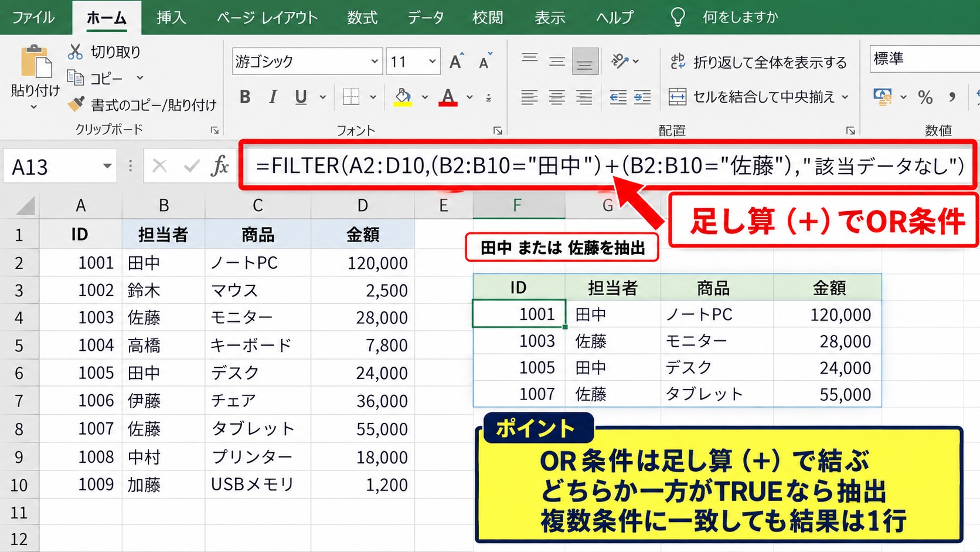Click the 何をしますか search box
Image resolution: width=980 pixels, height=552 pixels.
pos(740,17)
